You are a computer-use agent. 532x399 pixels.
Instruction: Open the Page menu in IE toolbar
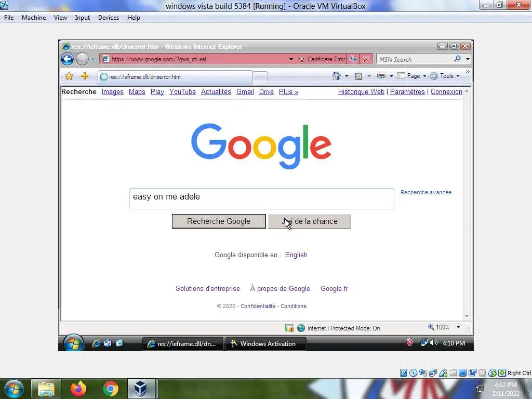pos(411,76)
